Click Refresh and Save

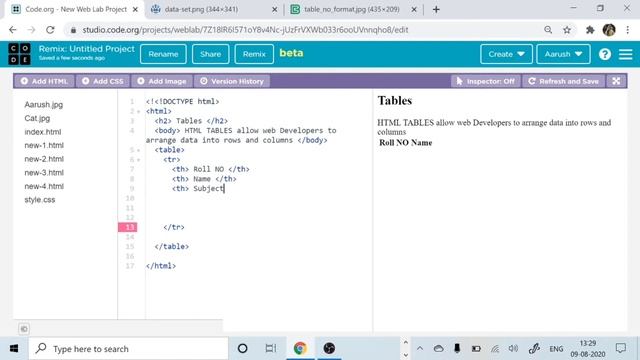(x=563, y=81)
